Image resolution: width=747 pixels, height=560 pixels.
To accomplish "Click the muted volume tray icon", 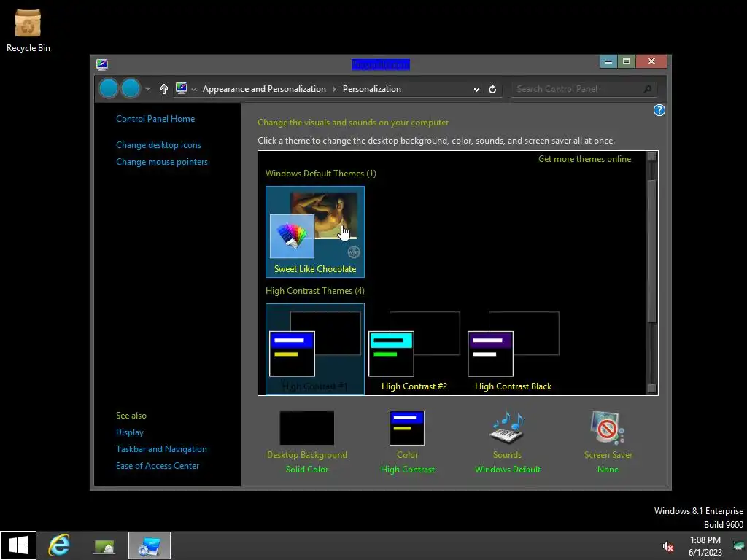I will pos(668,546).
